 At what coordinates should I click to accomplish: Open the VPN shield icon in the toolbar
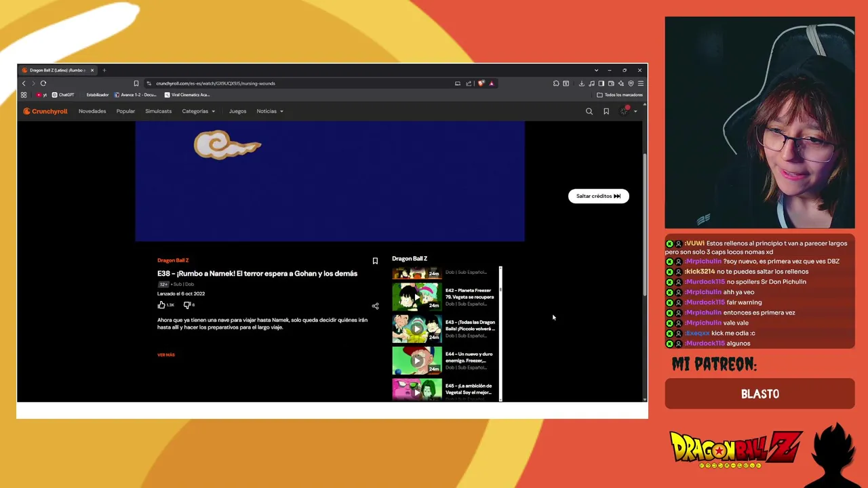pos(631,83)
